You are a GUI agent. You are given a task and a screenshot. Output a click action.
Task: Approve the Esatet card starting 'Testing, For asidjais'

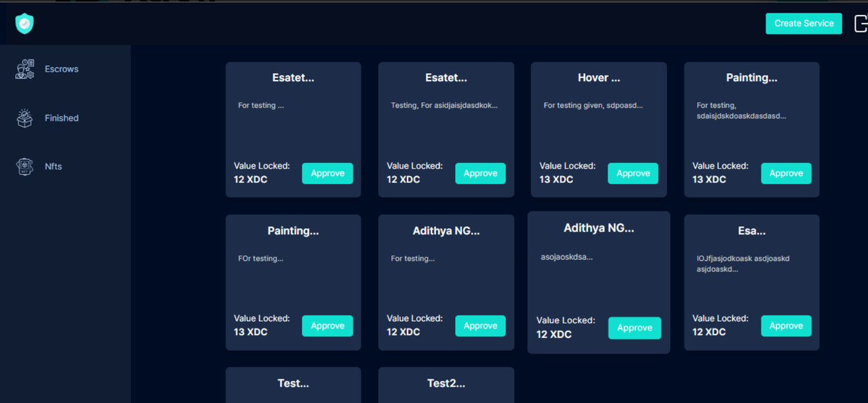coord(480,173)
